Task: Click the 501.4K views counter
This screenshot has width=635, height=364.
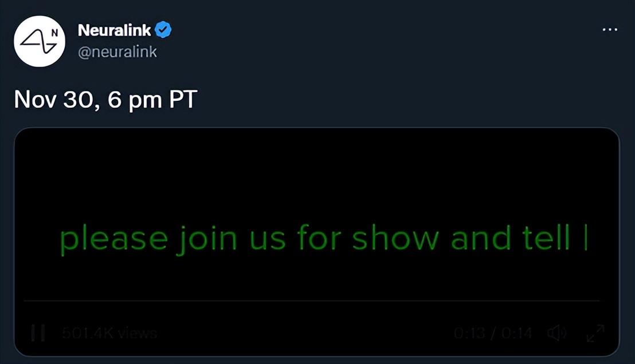Action: pyautogui.click(x=109, y=333)
